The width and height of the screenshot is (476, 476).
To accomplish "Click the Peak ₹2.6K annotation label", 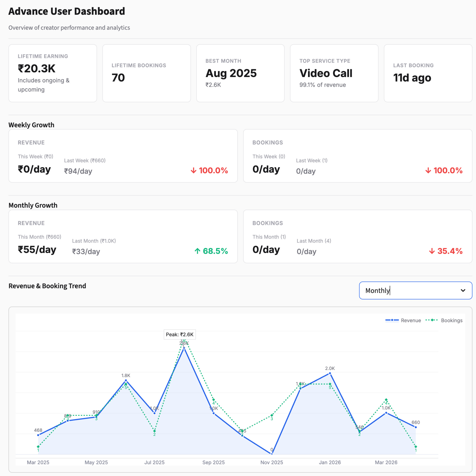I will click(180, 335).
